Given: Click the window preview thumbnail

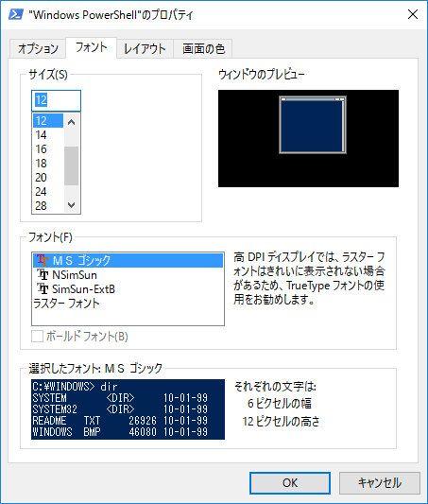Looking at the screenshot, I should [x=308, y=138].
